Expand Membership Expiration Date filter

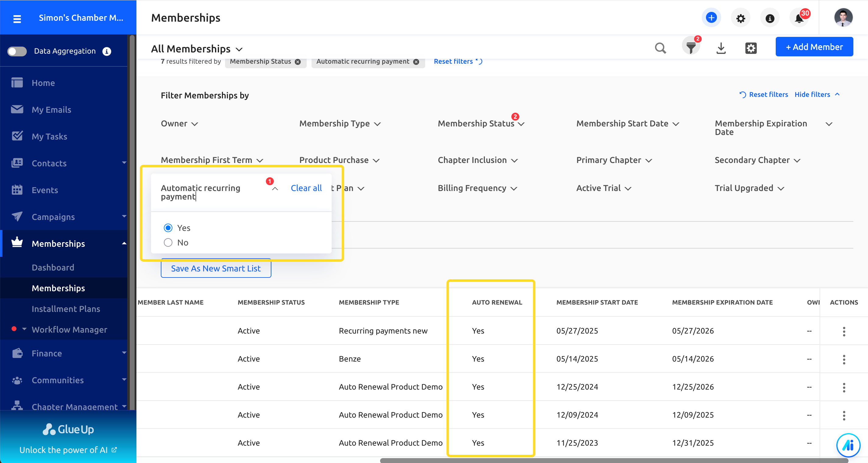[x=774, y=127]
